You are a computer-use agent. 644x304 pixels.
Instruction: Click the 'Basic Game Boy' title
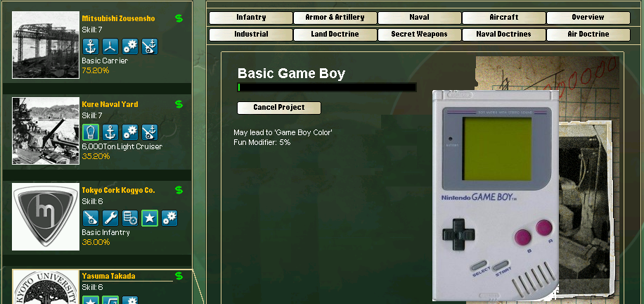tap(292, 74)
